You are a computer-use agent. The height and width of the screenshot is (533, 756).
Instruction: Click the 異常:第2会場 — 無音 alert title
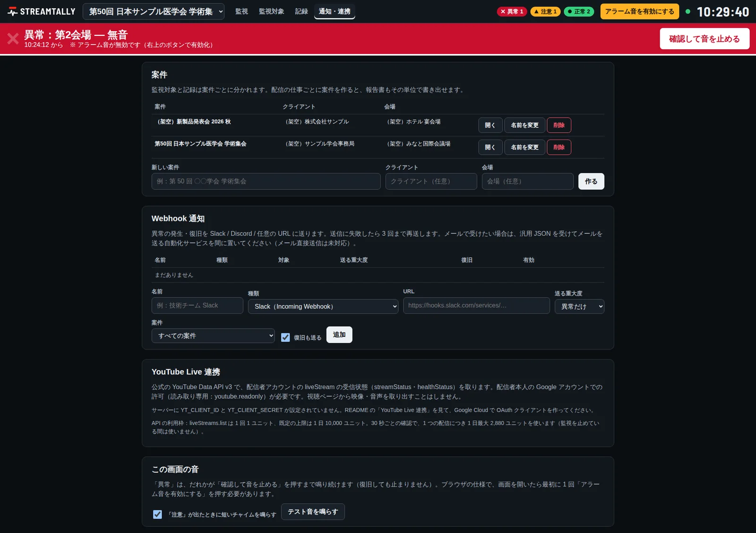coord(76,35)
